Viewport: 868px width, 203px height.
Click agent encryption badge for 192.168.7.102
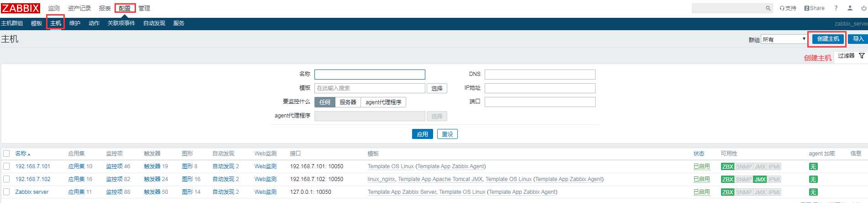pos(813,180)
